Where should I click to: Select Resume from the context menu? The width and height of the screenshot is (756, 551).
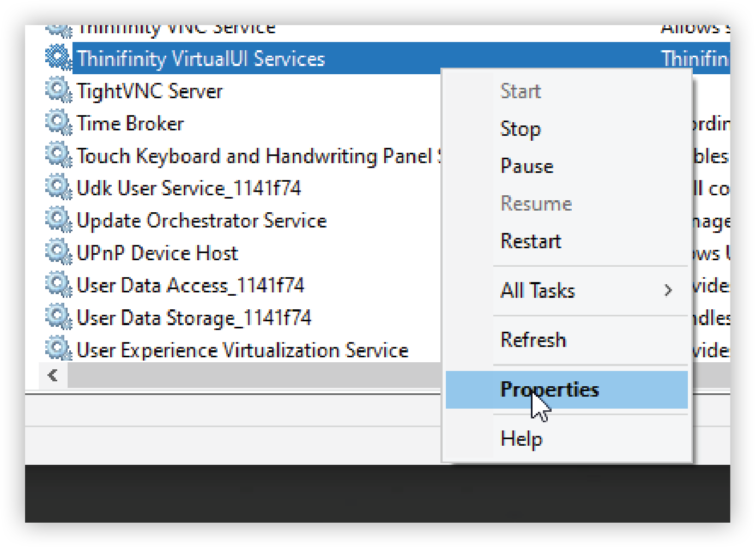pos(567,203)
